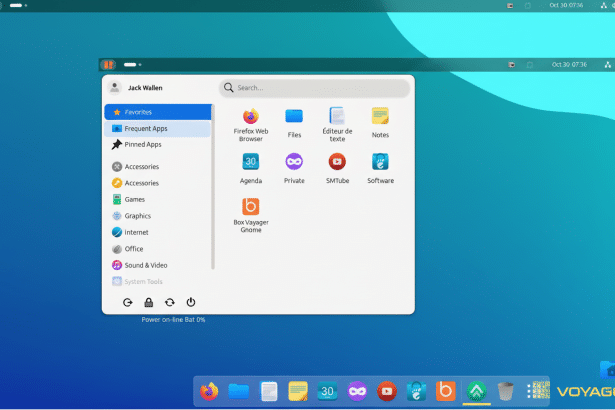Open Files from the menu favorites grid
This screenshot has width=615, height=410.
(294, 123)
